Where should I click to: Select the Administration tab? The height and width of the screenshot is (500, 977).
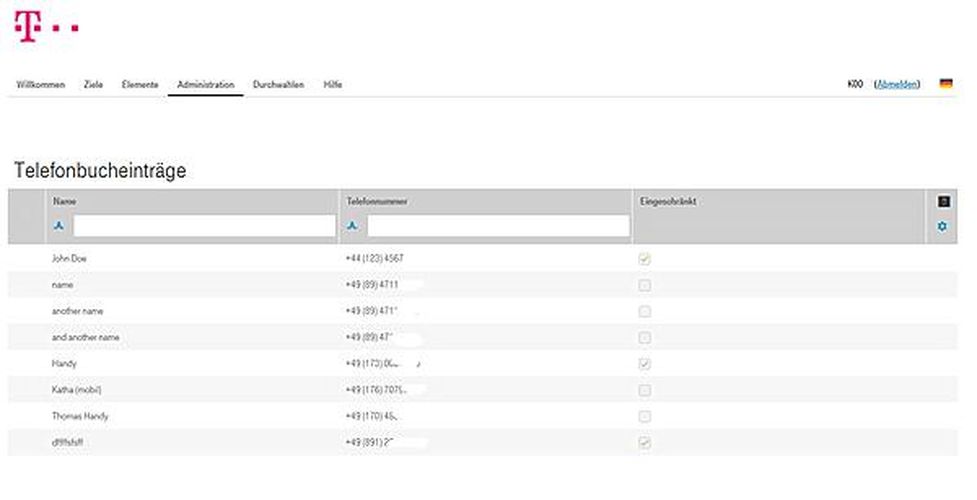206,84
